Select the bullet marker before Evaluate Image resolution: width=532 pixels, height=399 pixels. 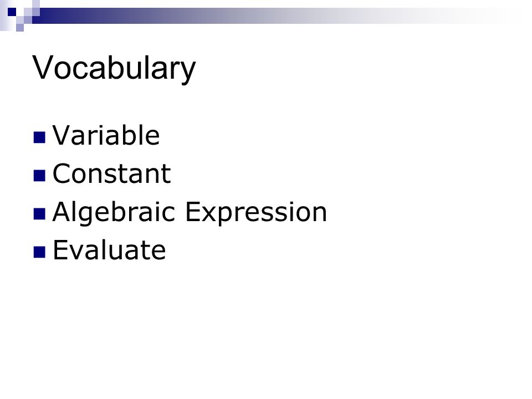point(39,252)
